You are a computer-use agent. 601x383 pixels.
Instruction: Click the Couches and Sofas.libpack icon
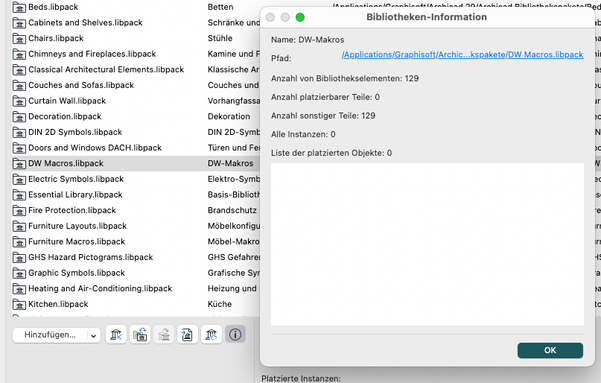coord(19,85)
